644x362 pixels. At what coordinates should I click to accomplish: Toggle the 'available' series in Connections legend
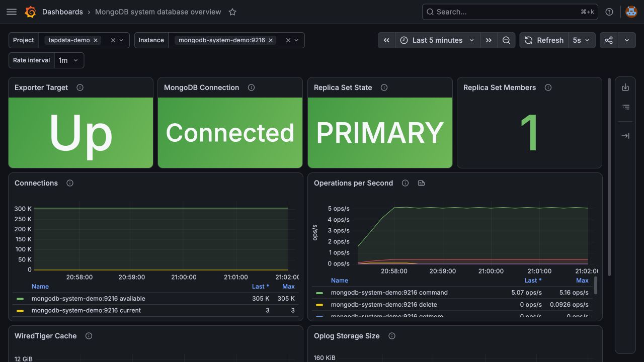[x=88, y=299]
